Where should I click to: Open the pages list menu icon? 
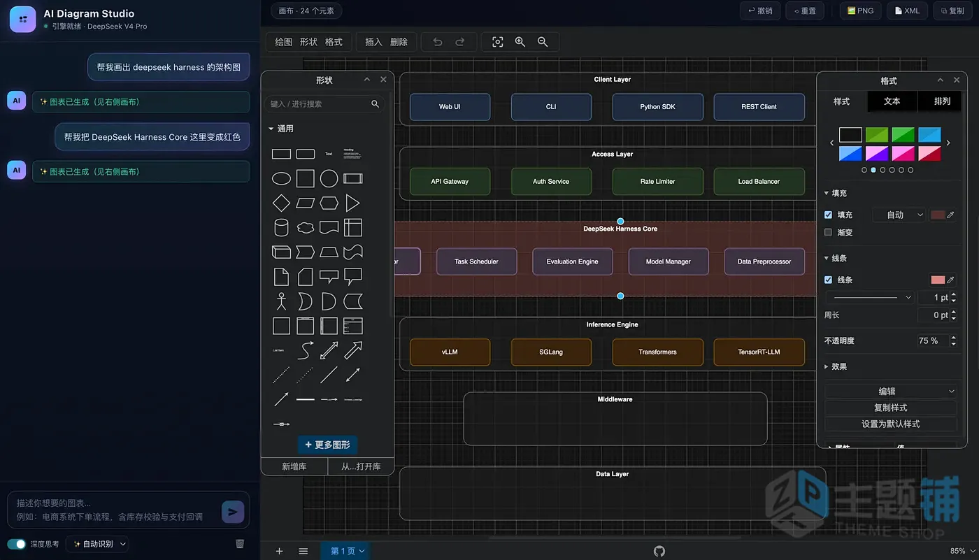coord(303,551)
